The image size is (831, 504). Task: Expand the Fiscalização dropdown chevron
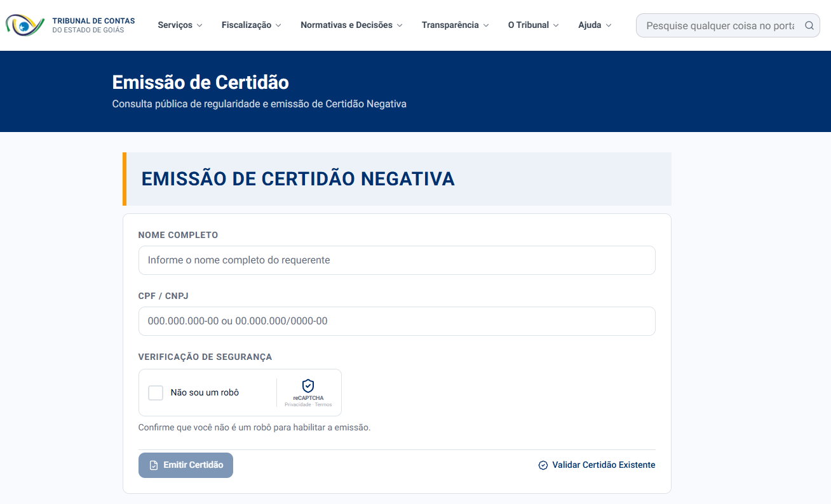(278, 25)
